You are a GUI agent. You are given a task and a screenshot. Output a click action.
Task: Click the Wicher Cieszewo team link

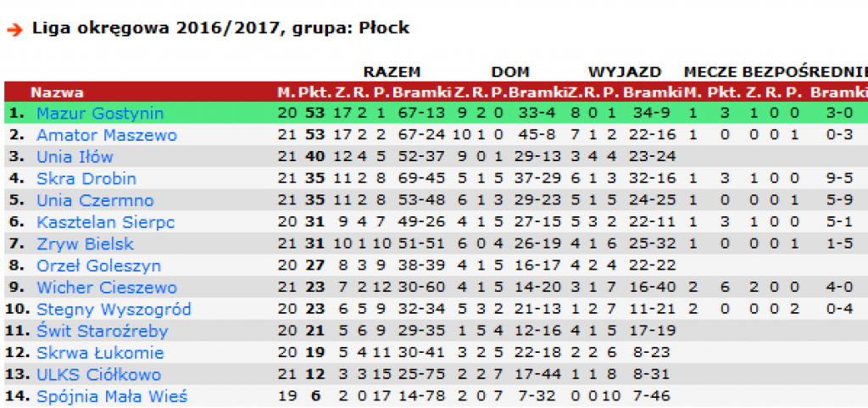tap(107, 288)
